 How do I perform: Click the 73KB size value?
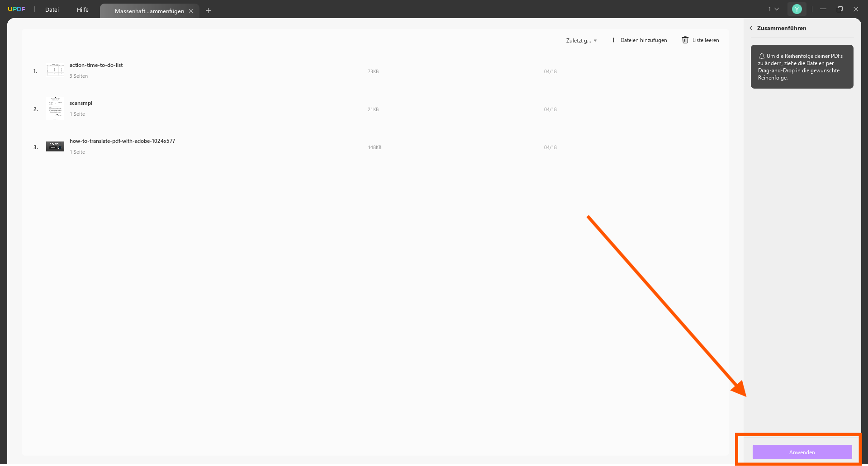click(373, 71)
